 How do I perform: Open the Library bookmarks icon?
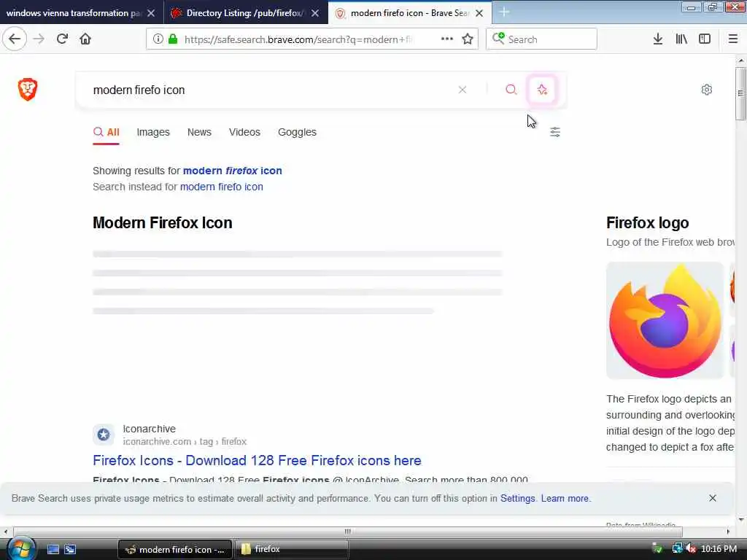tap(681, 39)
